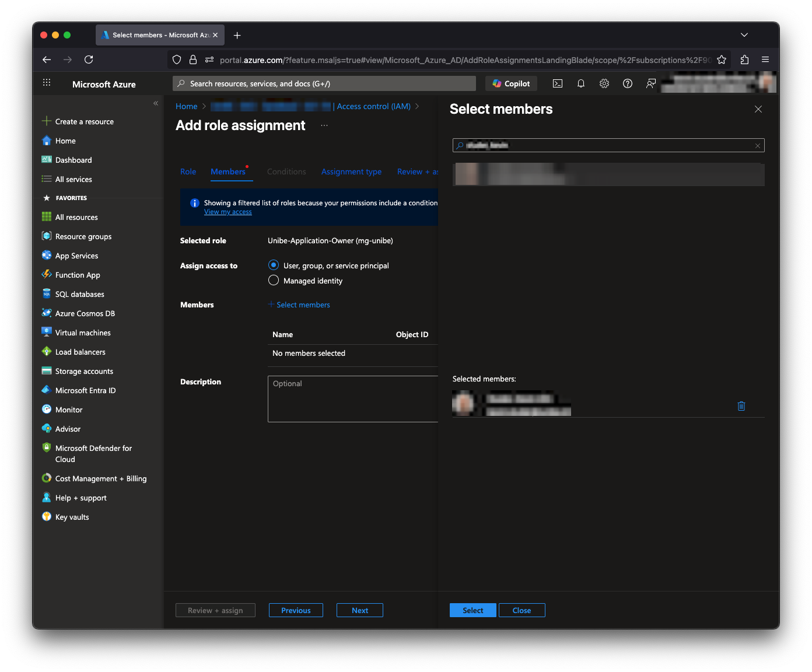Click into the Description text box

352,399
